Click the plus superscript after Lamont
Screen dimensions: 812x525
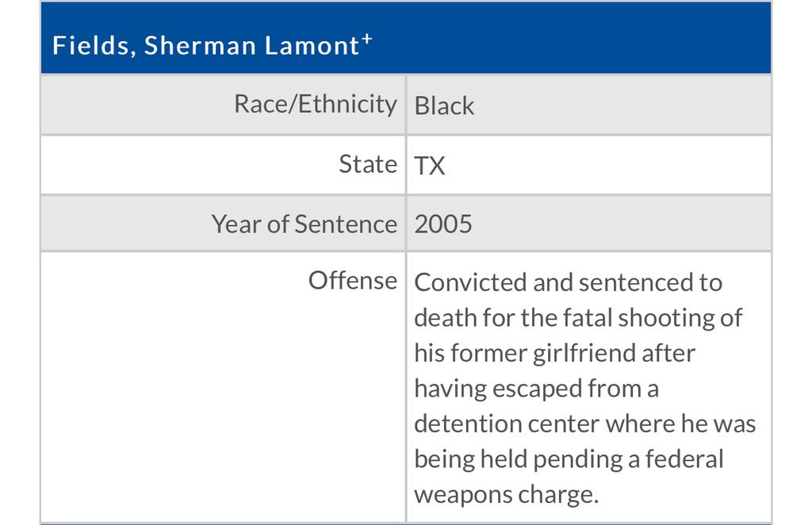click(x=366, y=38)
